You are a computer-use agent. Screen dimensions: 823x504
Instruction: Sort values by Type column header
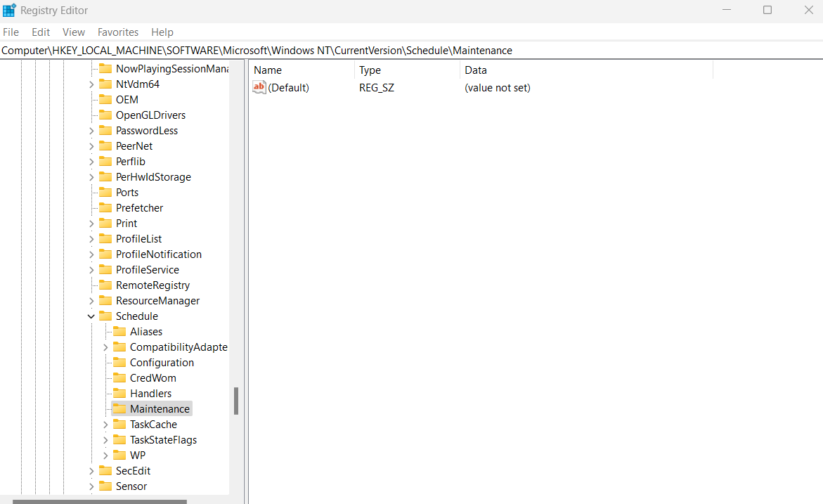click(407, 70)
